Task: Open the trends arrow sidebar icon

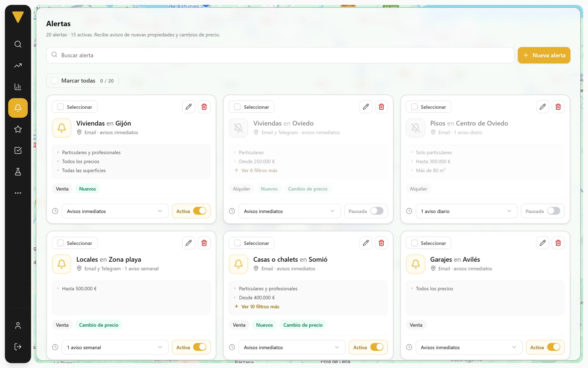Action: coord(18,66)
